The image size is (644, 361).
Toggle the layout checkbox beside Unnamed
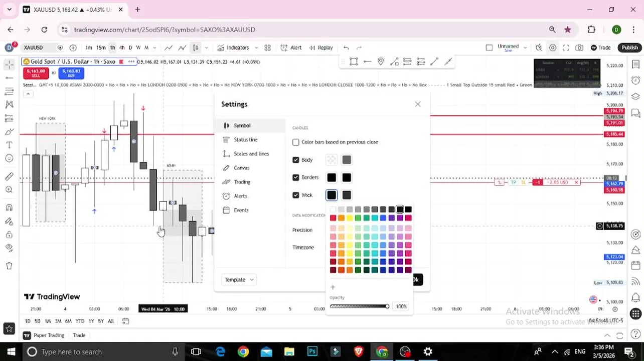(489, 48)
